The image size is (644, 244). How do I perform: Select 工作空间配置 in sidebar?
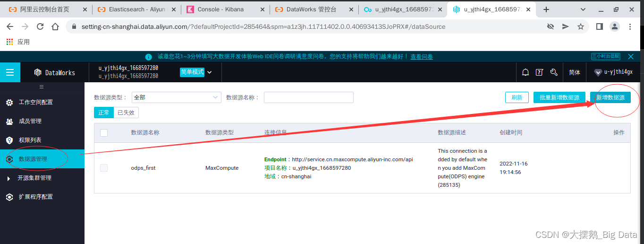[x=42, y=103]
